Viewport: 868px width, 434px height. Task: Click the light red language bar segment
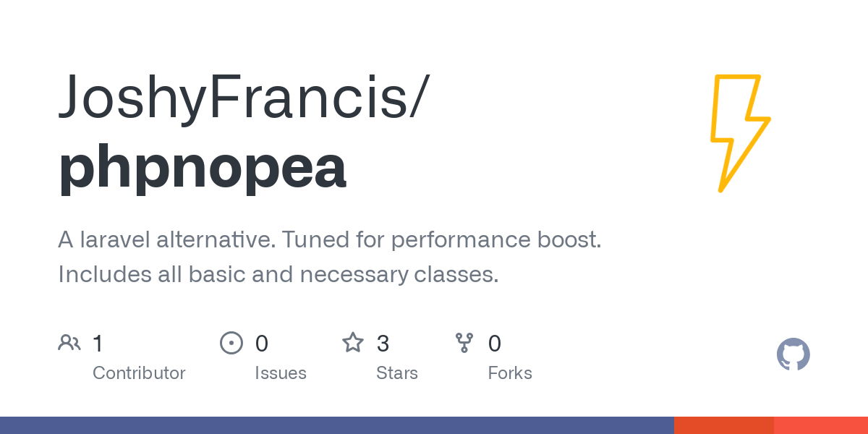coord(820,425)
